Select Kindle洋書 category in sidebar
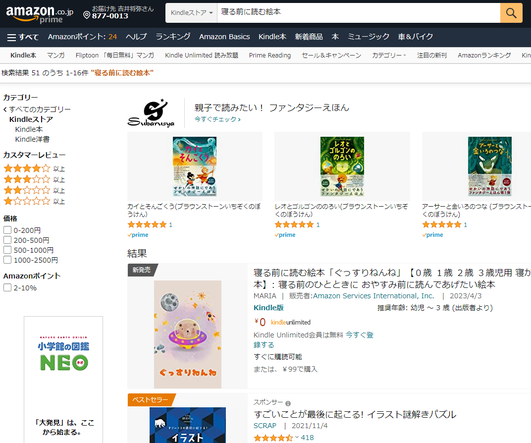 [32, 139]
